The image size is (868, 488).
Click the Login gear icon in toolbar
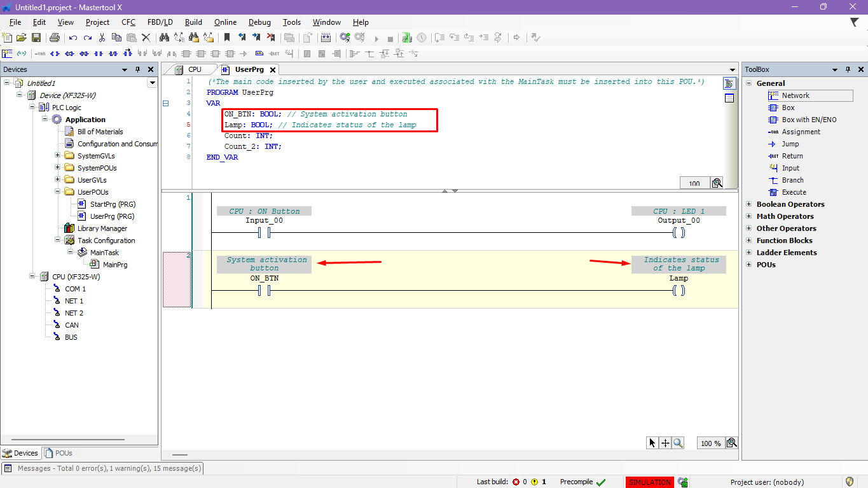coord(344,38)
